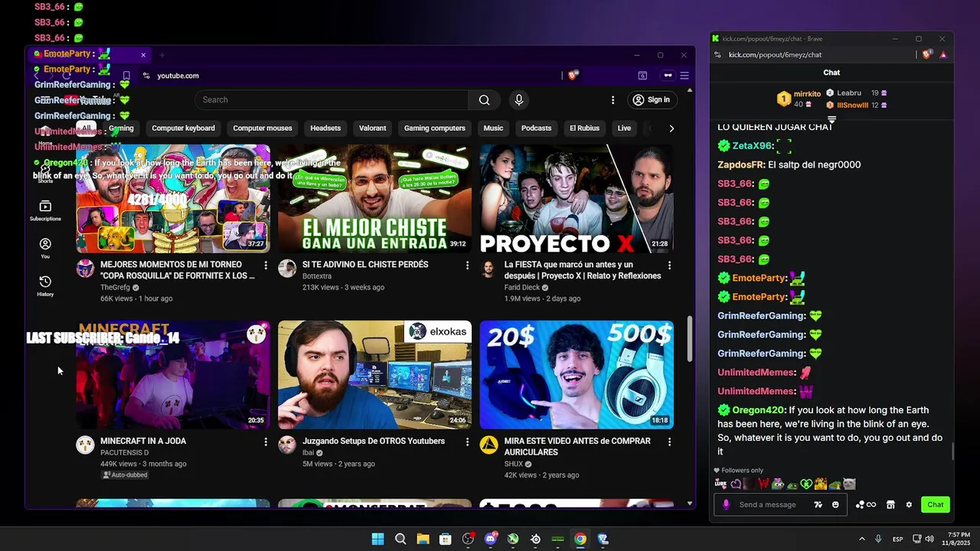The width and height of the screenshot is (980, 551).
Task: Open options for MINECRAFT IN A JODA video
Action: tap(266, 442)
